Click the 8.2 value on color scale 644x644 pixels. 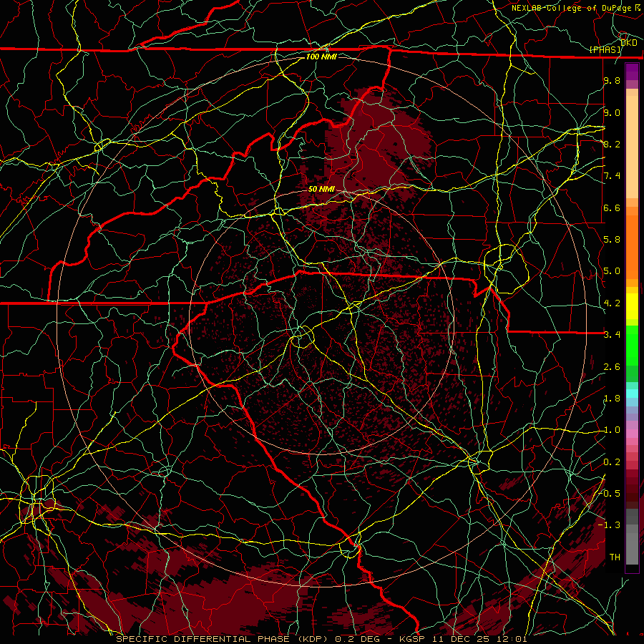[x=612, y=144]
